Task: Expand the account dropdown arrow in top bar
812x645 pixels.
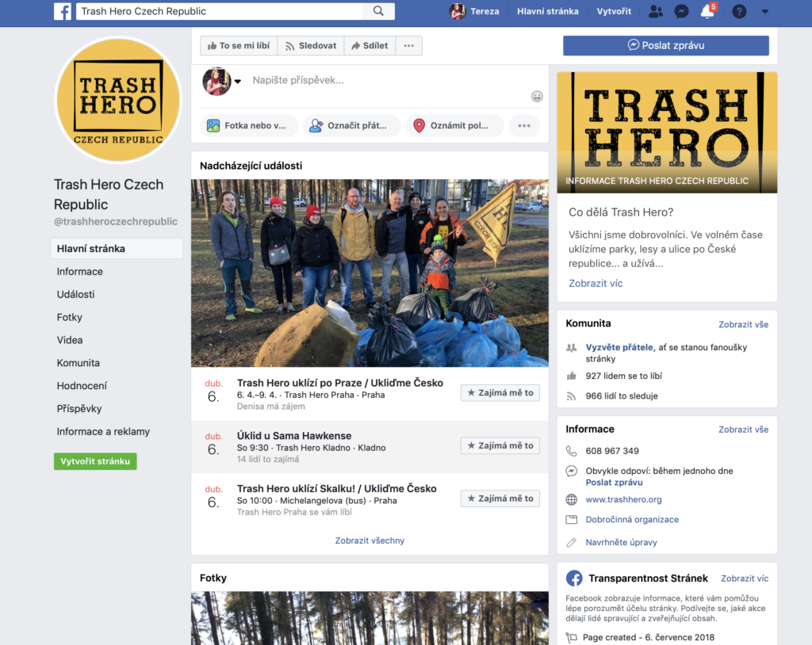Action: 765,11
